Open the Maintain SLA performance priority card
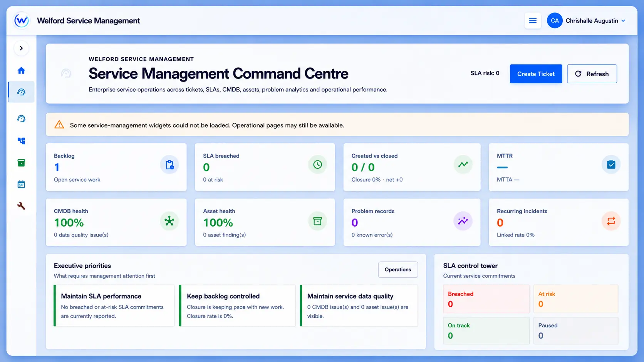Screen dimensions: 644x362 point(114,305)
